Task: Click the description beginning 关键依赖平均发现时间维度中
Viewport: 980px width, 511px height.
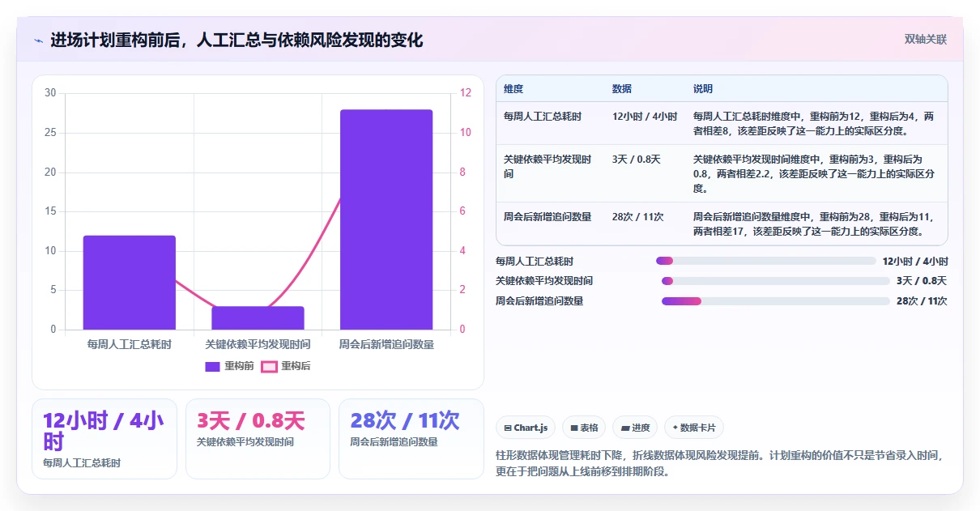Action: tap(814, 174)
